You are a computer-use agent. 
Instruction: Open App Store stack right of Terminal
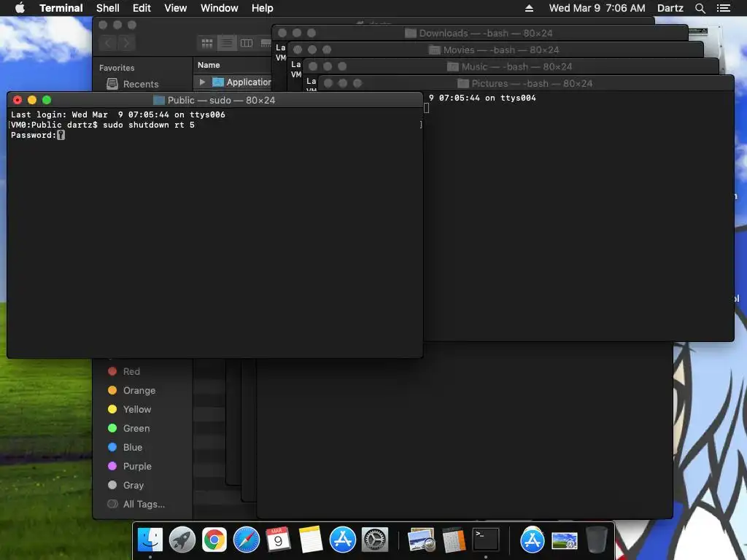pyautogui.click(x=532, y=540)
